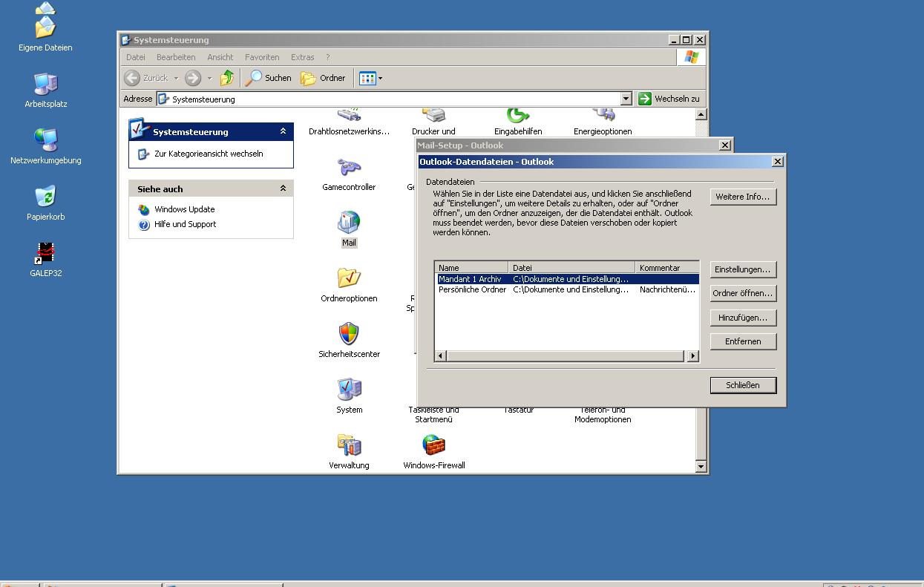Image resolution: width=924 pixels, height=587 pixels.
Task: Open the Zurück history dropdown arrow
Action: point(176,78)
